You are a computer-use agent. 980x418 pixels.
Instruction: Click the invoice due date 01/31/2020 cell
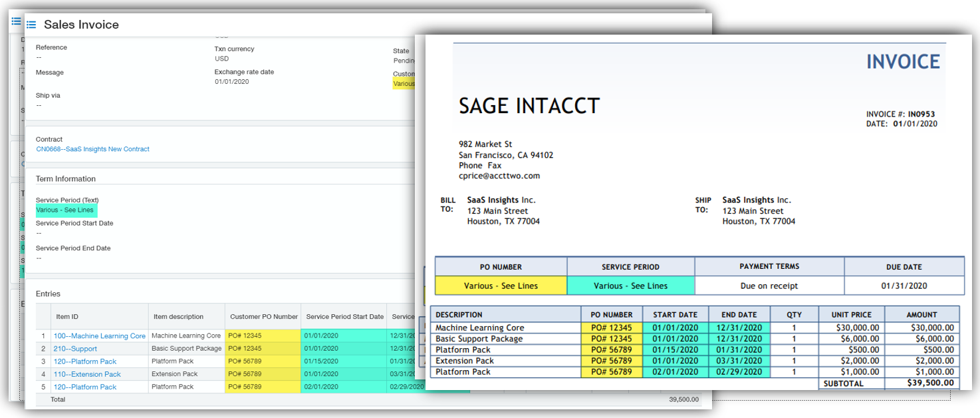pos(904,286)
